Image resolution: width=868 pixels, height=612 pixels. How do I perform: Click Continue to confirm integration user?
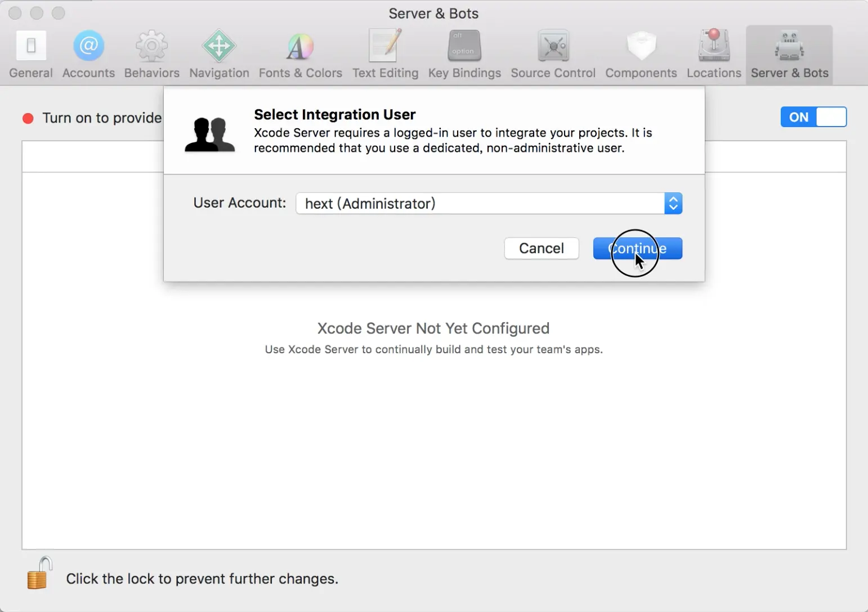tap(638, 249)
